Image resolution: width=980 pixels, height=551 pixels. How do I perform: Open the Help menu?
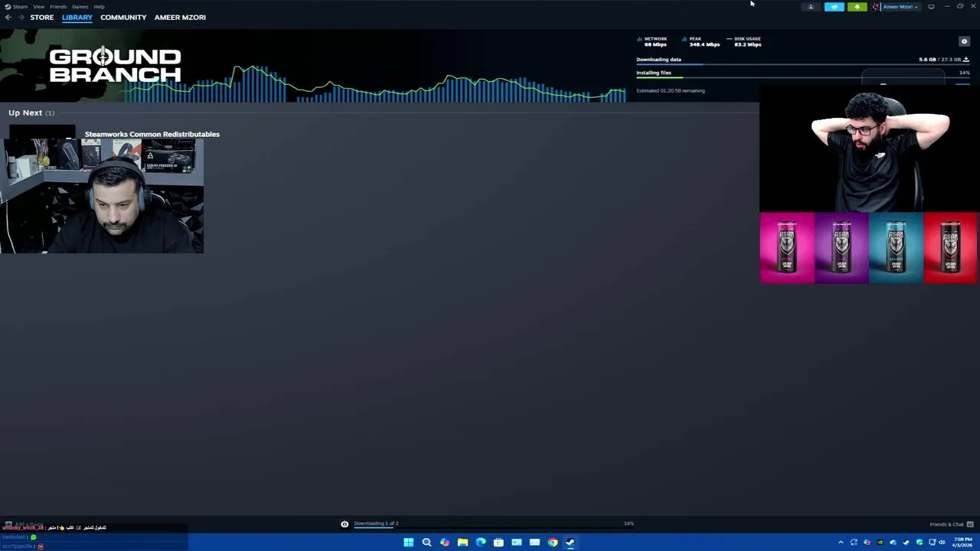point(99,6)
